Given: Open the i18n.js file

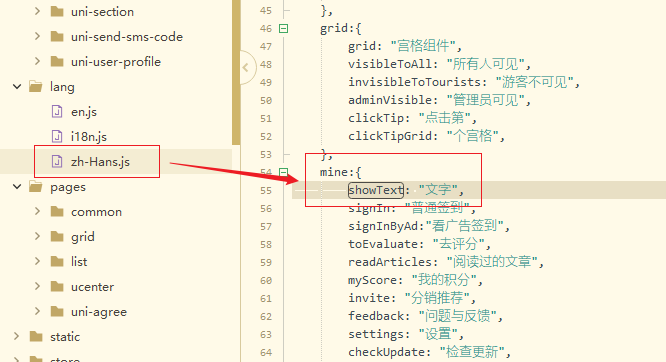Looking at the screenshot, I should [88, 137].
